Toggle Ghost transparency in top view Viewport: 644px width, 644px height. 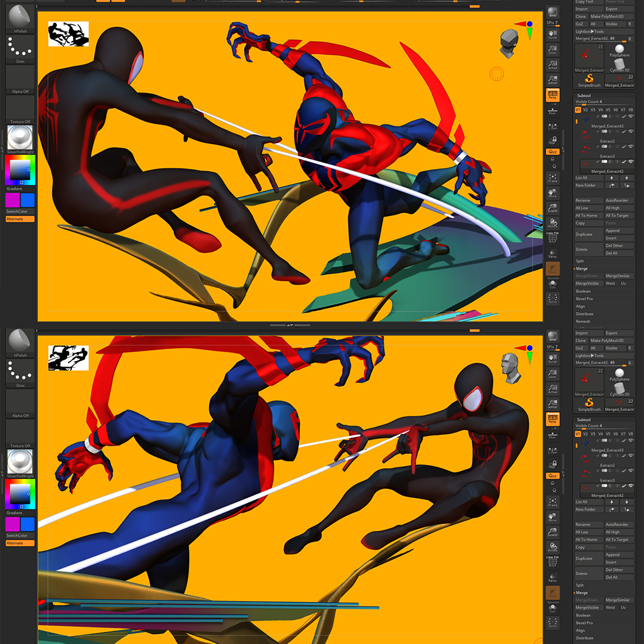(553, 268)
